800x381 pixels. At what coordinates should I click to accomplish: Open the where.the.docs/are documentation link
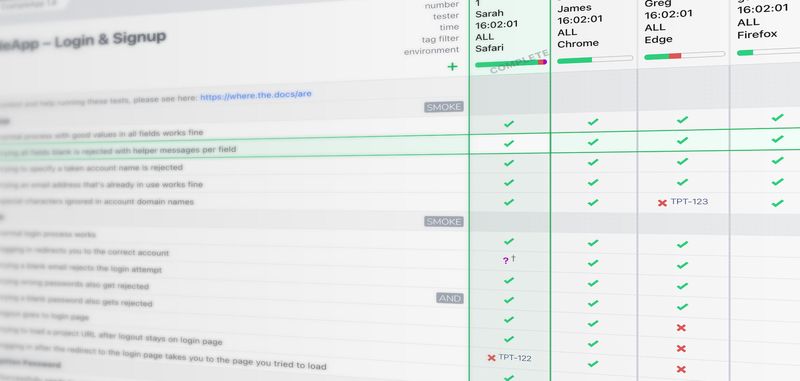pyautogui.click(x=256, y=95)
